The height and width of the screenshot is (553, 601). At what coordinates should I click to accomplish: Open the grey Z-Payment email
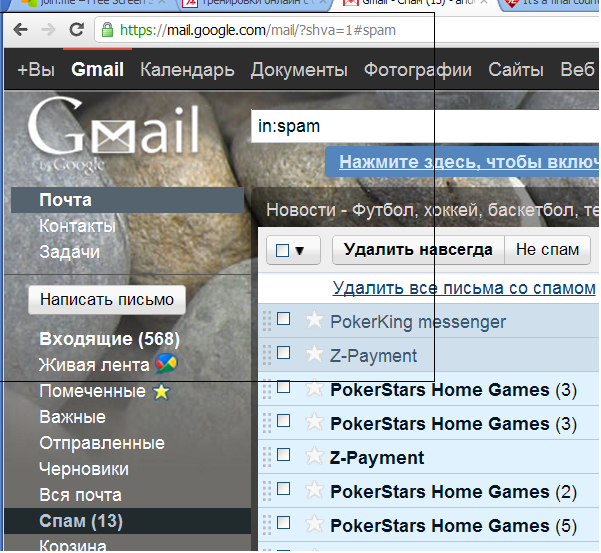[373, 356]
